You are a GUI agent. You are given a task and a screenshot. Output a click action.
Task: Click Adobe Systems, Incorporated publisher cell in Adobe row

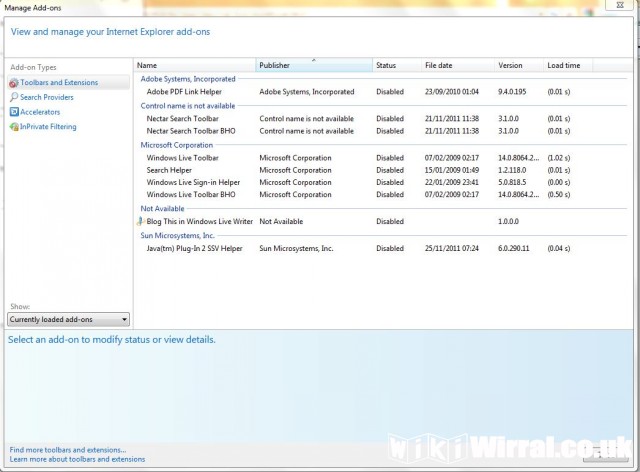pos(307,92)
